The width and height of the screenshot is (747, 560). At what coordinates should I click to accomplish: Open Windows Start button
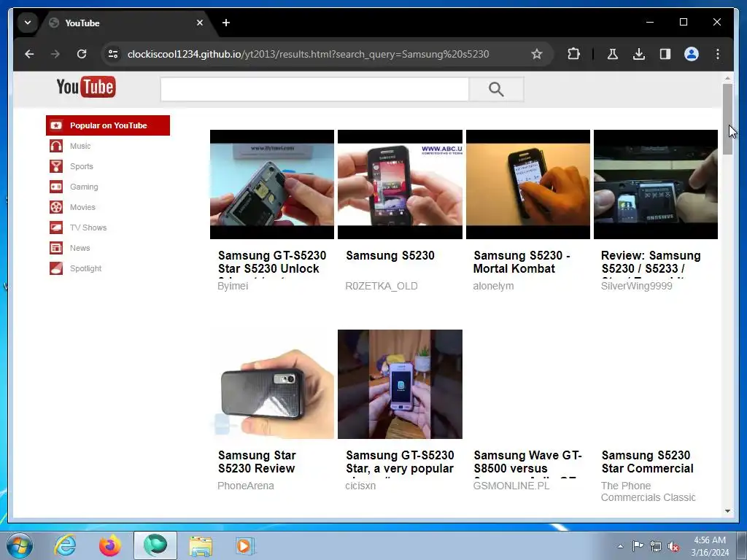point(20,545)
